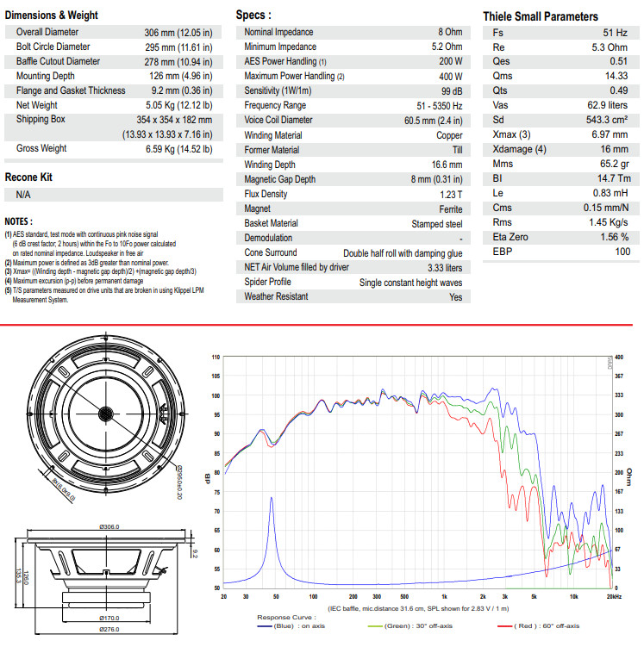Click the IEC baffle mic distance caption
Viewport: 644px width, 647px height.
point(419,608)
